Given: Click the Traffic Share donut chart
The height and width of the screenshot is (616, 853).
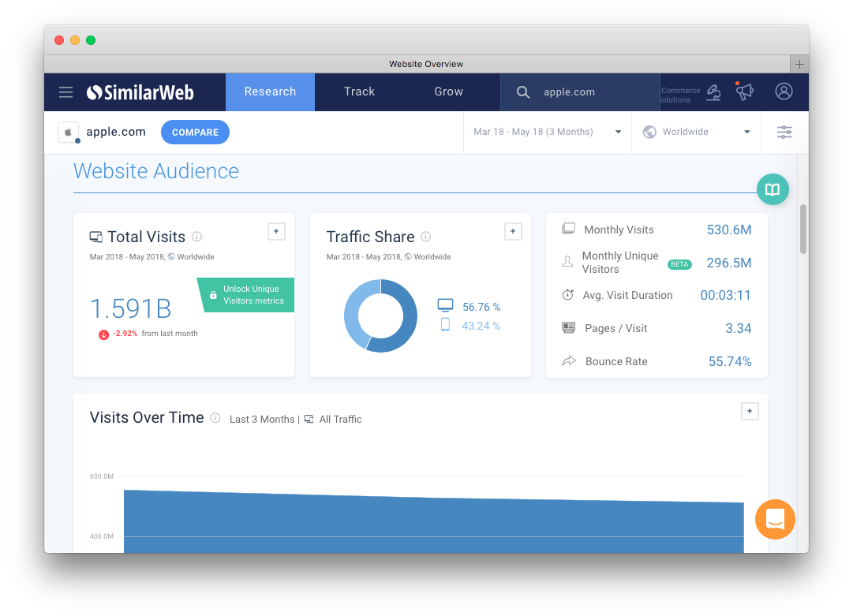Looking at the screenshot, I should click(381, 315).
